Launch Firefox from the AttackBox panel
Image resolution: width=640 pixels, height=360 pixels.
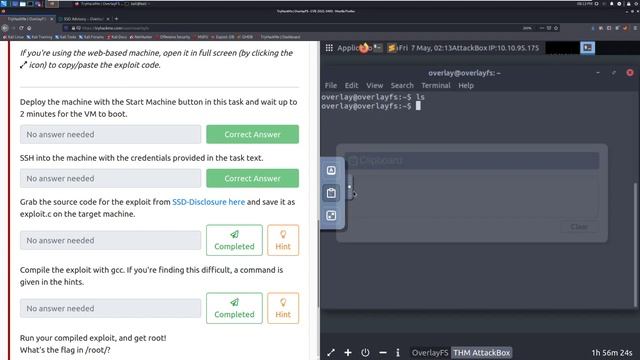(364, 48)
